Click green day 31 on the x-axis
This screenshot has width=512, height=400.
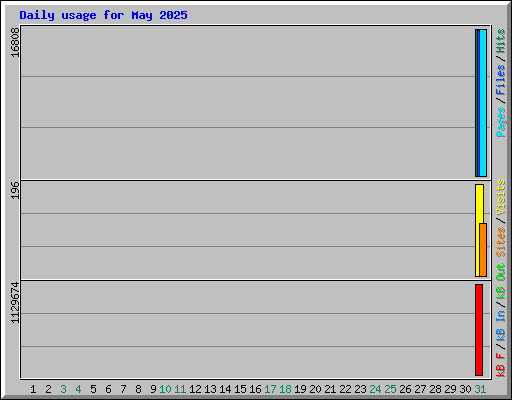(x=480, y=389)
